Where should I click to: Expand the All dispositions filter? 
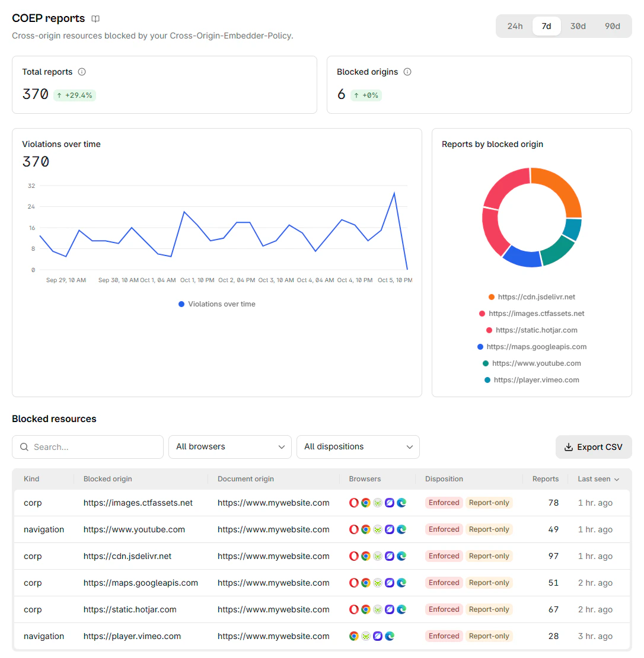click(x=358, y=447)
